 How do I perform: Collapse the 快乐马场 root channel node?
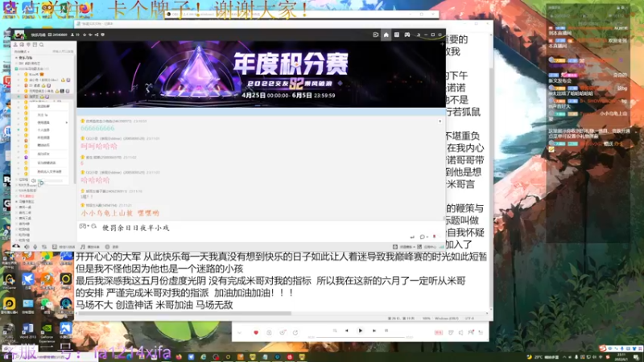click(x=16, y=58)
